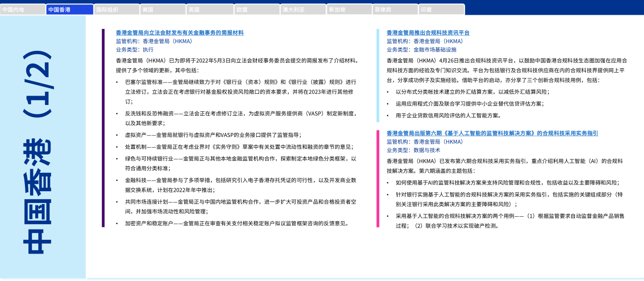
Task: Click the light blue bar beside 合规科技资讯平台 article
Action: (378, 75)
